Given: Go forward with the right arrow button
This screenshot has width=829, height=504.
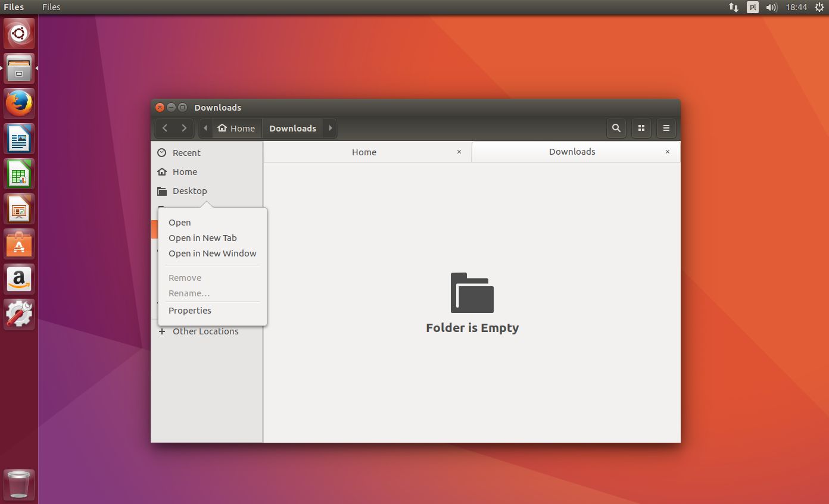Looking at the screenshot, I should click(184, 128).
